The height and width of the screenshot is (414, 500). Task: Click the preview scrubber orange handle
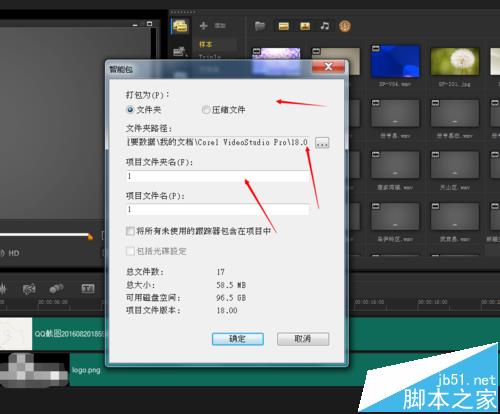click(90, 237)
